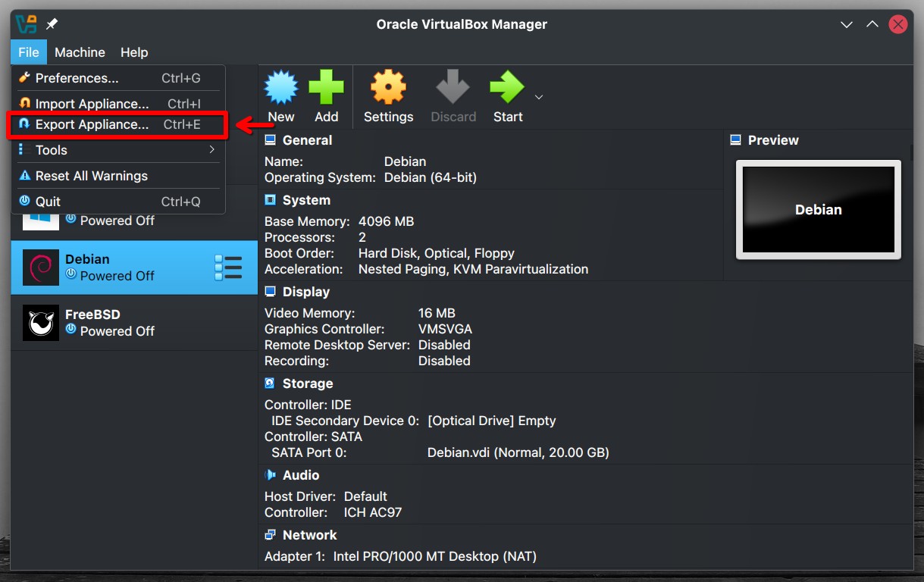Click the Settings toolbar label
924x582 pixels.
[x=388, y=117]
